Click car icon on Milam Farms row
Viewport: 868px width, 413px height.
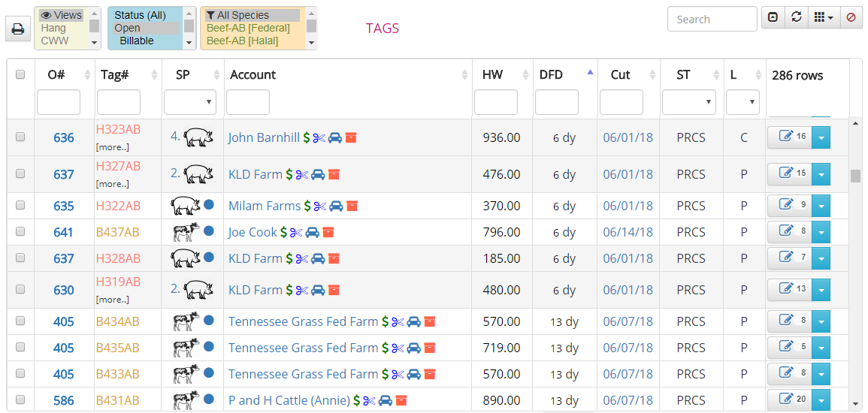point(336,206)
